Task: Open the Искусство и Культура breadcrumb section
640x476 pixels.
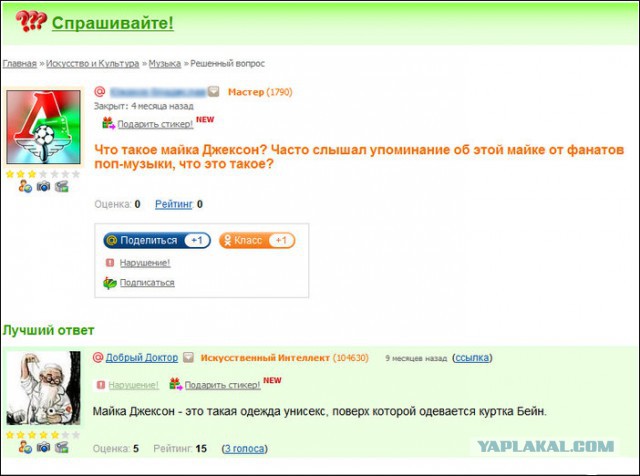Action: click(x=93, y=64)
